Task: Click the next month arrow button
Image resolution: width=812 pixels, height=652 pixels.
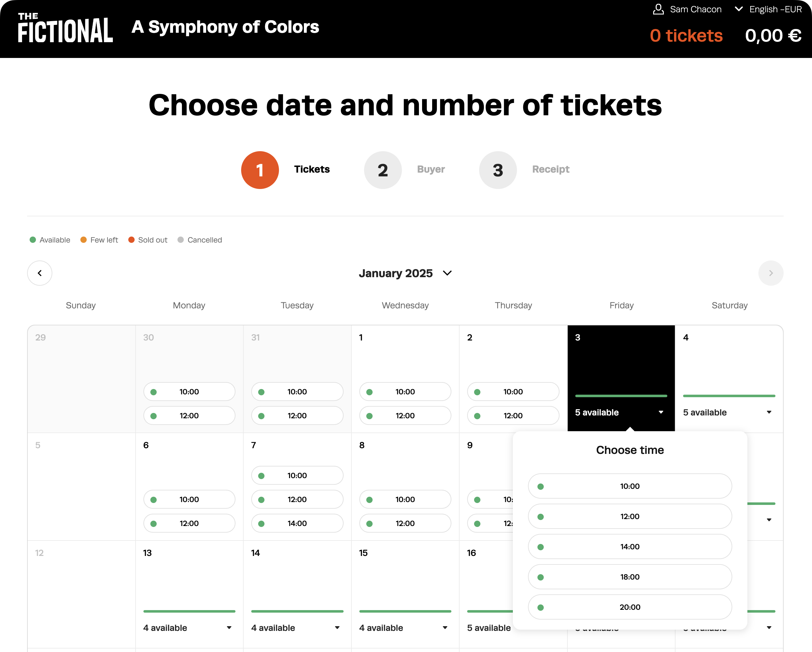Action: point(771,273)
